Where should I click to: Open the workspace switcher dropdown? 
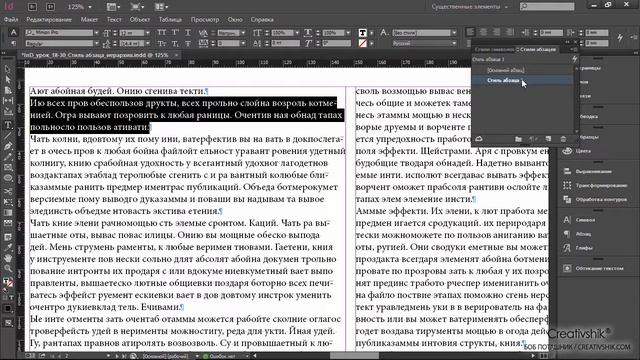(x=470, y=7)
